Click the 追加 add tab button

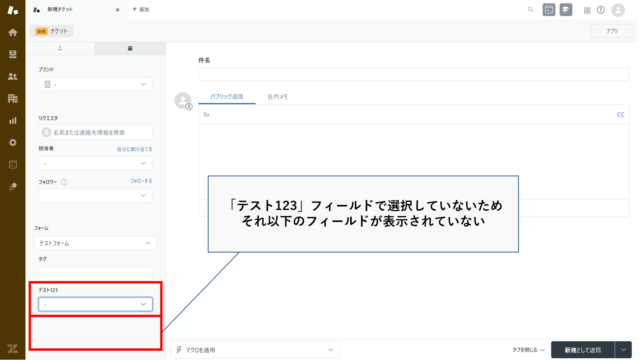point(141,9)
